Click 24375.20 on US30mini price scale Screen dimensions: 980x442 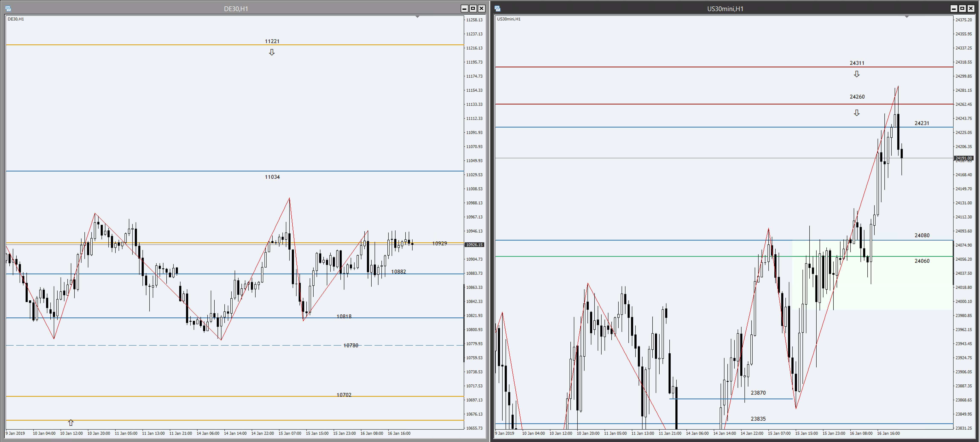point(964,20)
